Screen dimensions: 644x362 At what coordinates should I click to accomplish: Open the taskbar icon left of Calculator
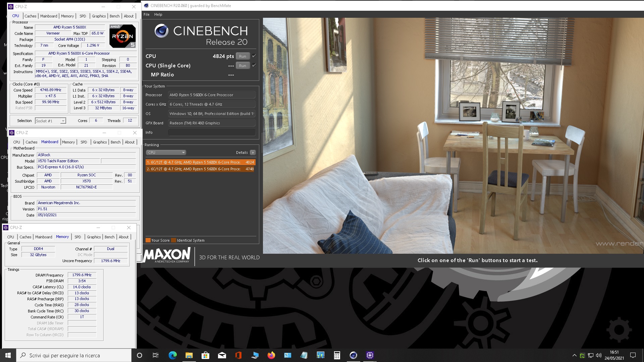[320, 355]
